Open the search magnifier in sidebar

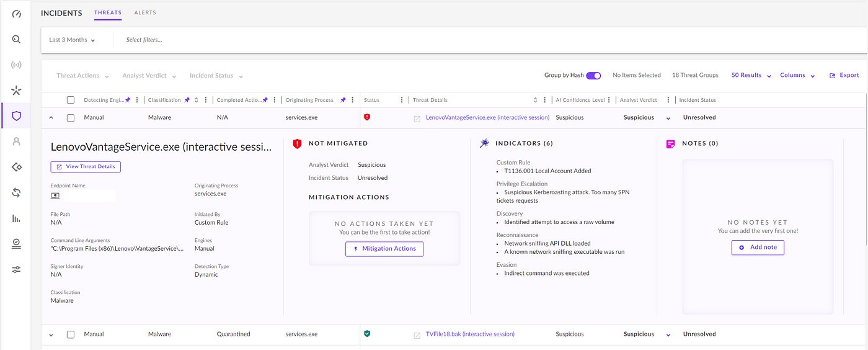[x=17, y=39]
